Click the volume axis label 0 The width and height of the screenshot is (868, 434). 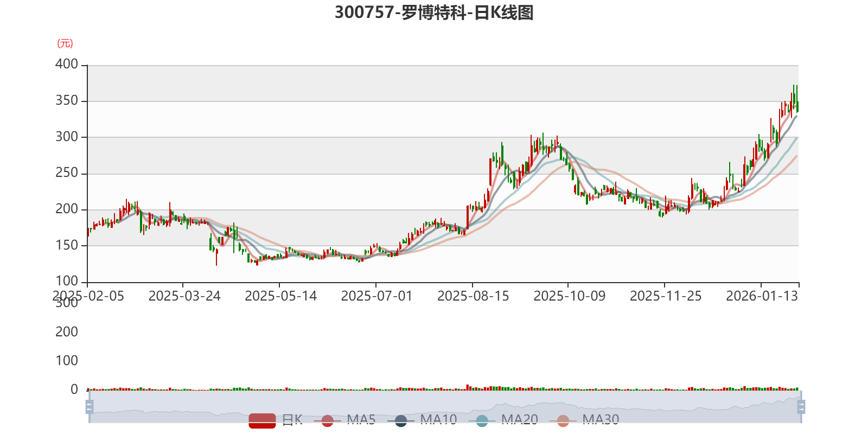pyautogui.click(x=74, y=390)
